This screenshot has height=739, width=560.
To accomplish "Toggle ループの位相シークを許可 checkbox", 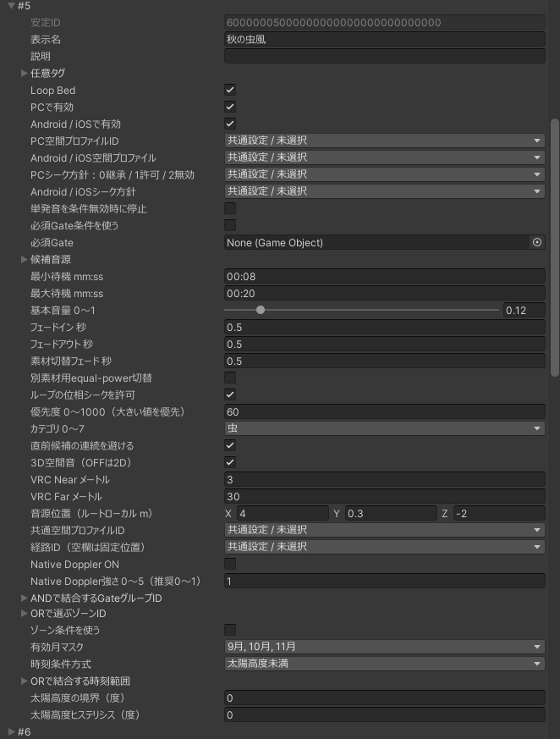I will [x=230, y=394].
